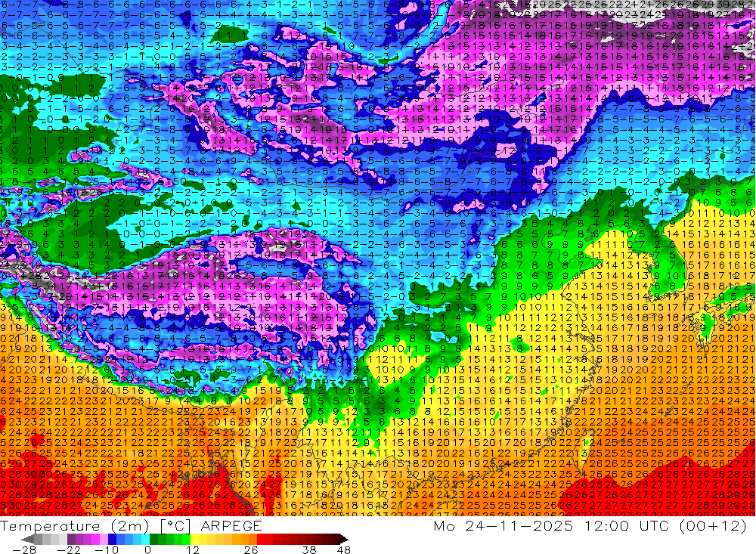Image resolution: width=756 pixels, height=554 pixels.
Task: Click the "Temperature (2m)" title text
Action: click(74, 526)
